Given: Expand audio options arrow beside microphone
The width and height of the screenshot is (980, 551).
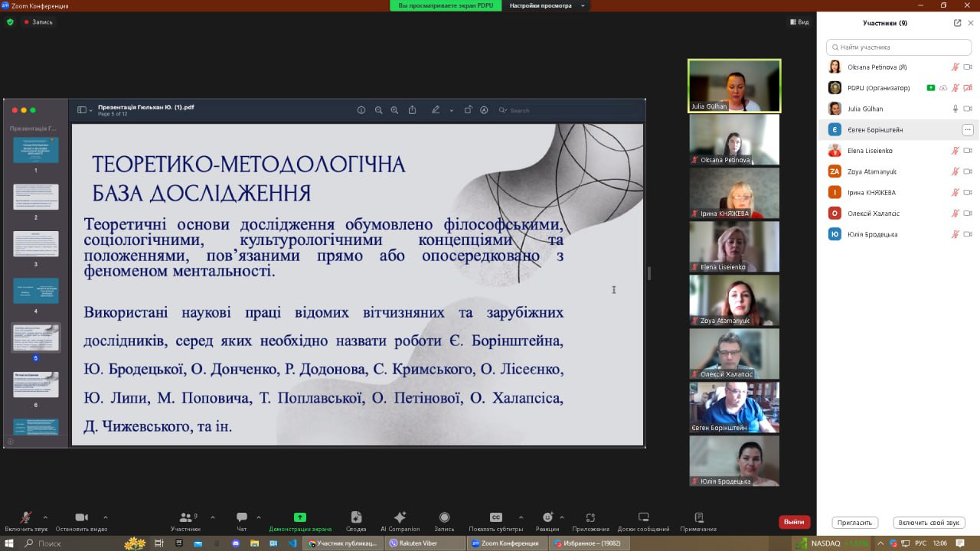Looking at the screenshot, I should point(45,517).
